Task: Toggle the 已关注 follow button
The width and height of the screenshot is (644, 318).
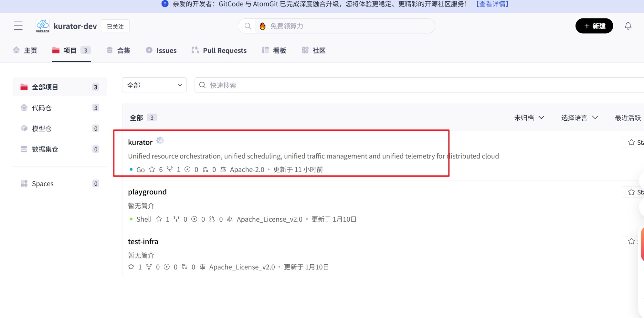Action: click(x=115, y=26)
